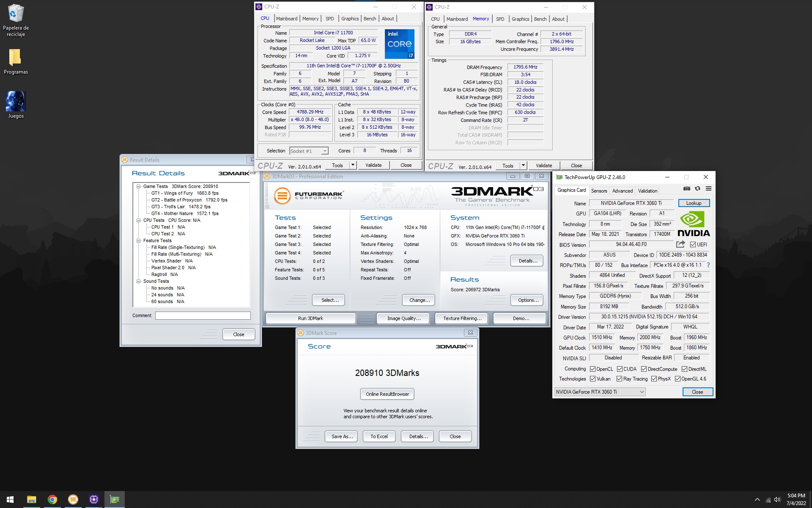Image resolution: width=812 pixels, height=508 pixels.
Task: Click the Bus Interface question mark
Action: pos(708,265)
